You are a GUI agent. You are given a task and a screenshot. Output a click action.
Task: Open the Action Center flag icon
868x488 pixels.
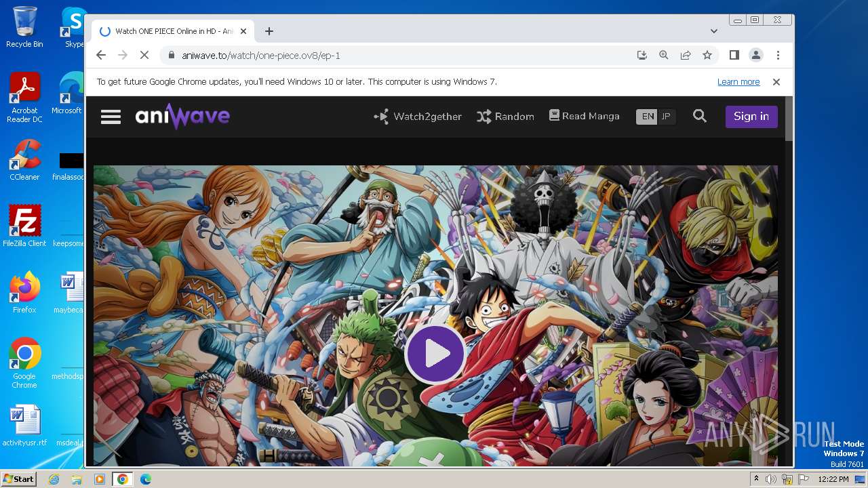pyautogui.click(x=803, y=479)
